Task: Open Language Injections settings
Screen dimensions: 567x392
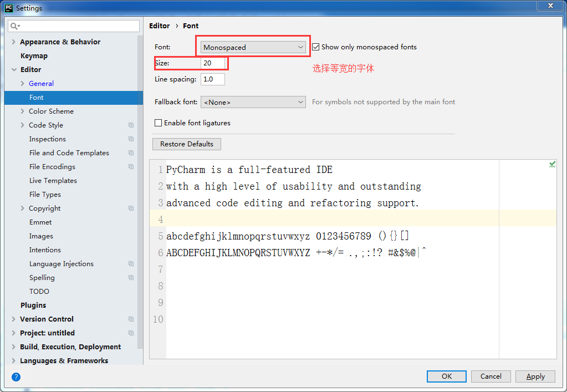Action: [x=62, y=263]
